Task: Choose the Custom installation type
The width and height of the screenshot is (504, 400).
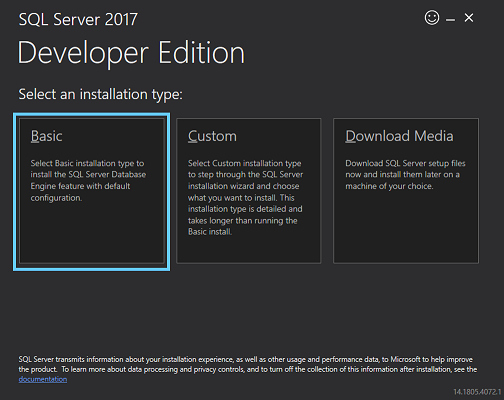Action: pos(249,191)
